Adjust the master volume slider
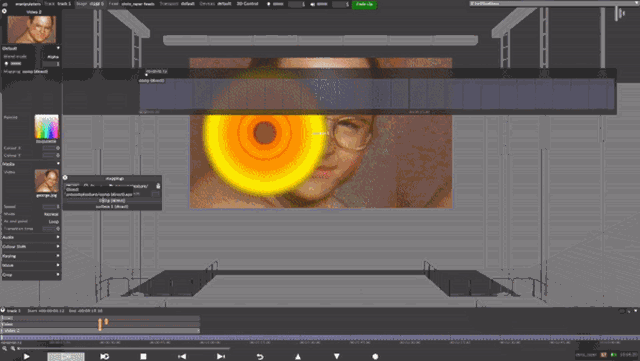Screen dimensions: 640x361 coord(322,4)
